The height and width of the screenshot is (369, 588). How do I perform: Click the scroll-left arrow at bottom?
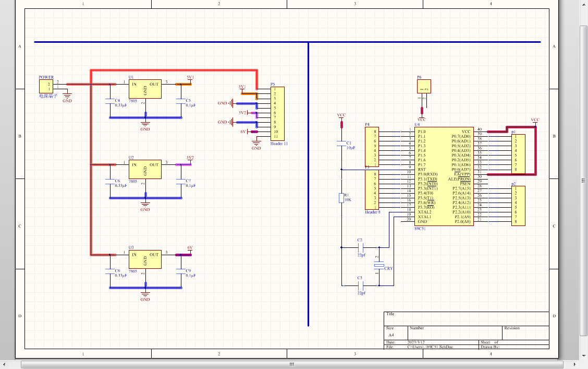tap(4, 364)
